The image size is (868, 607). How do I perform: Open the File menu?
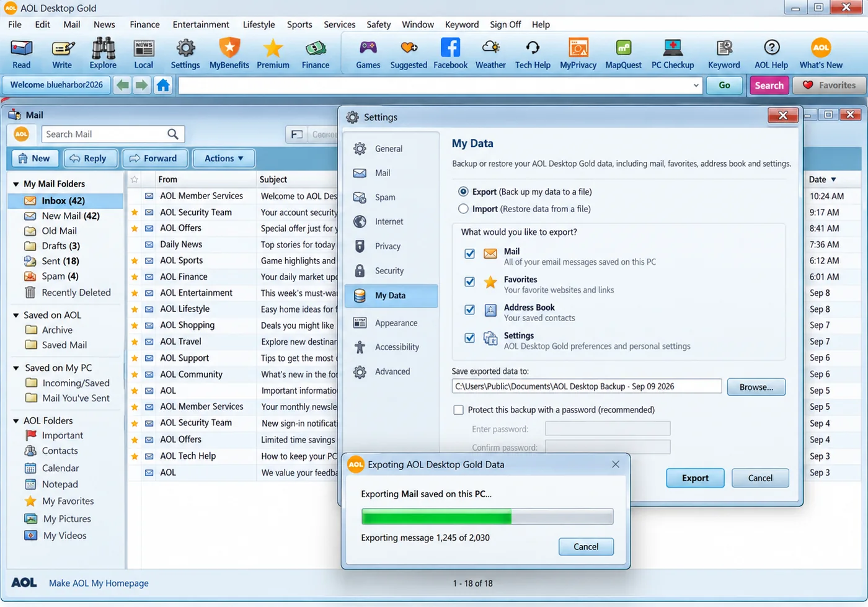click(15, 24)
